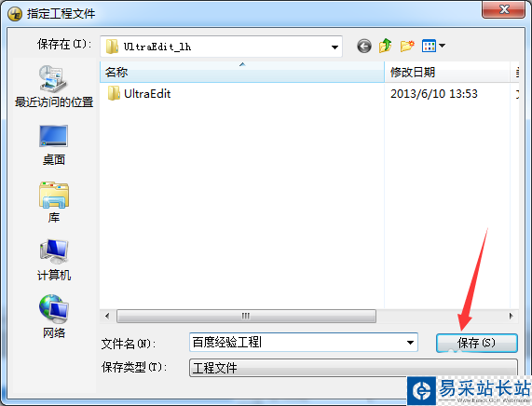
Task: Expand the 文件名 filename dropdown arrow
Action: pos(410,343)
